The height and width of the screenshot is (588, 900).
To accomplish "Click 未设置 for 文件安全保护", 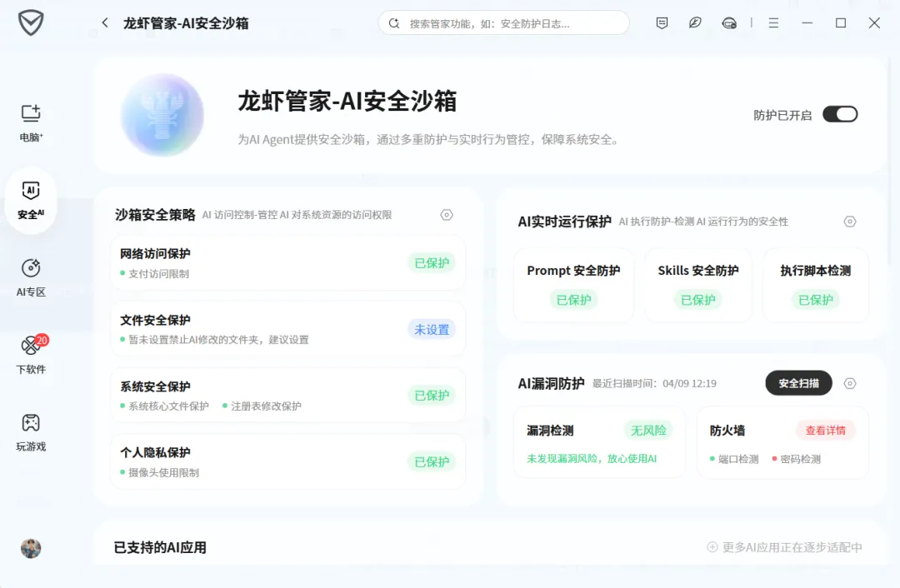I will [432, 329].
